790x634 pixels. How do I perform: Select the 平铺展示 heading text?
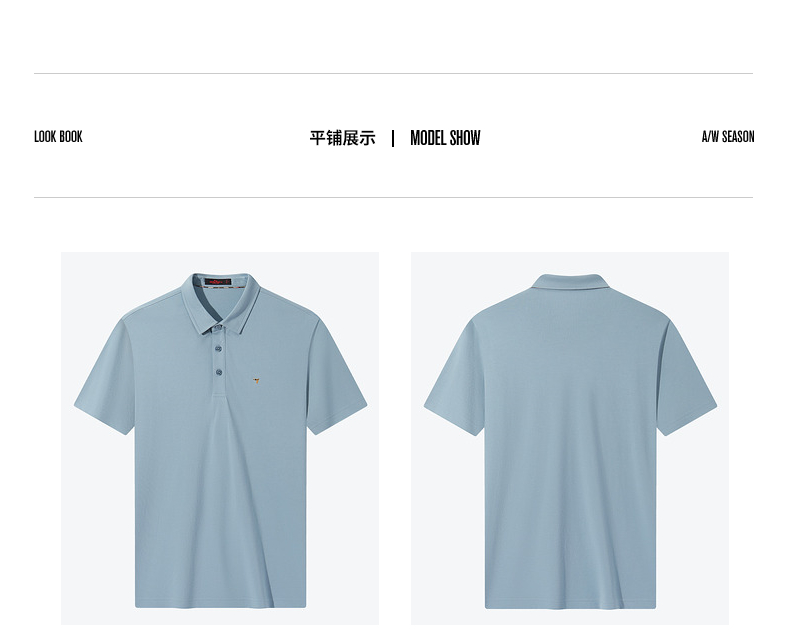tap(343, 138)
